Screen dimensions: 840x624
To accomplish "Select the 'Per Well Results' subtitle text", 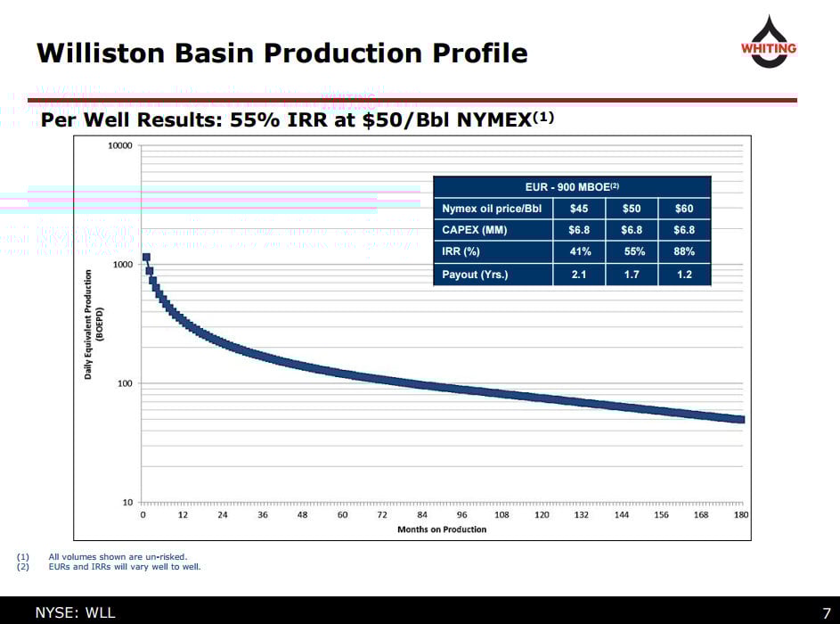I will (x=298, y=119).
